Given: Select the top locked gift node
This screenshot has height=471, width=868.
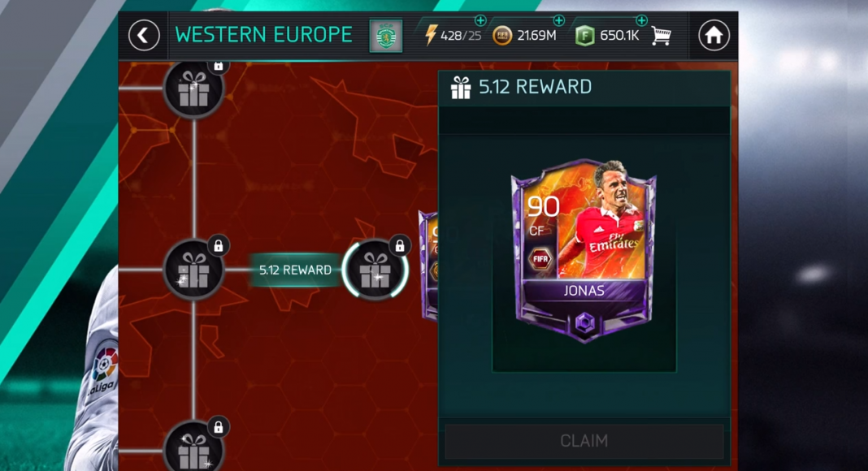Looking at the screenshot, I should 193,89.
